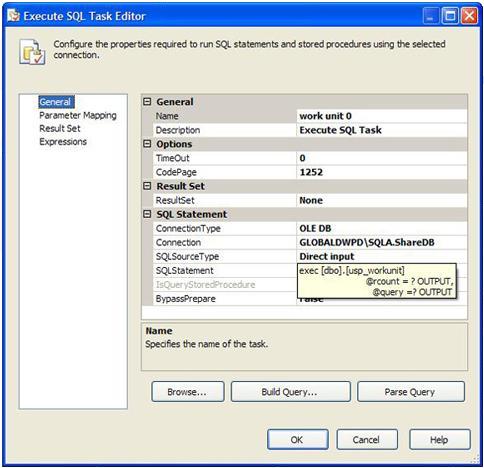Open Help for the task editor
484x468 pixels.
coord(440,439)
